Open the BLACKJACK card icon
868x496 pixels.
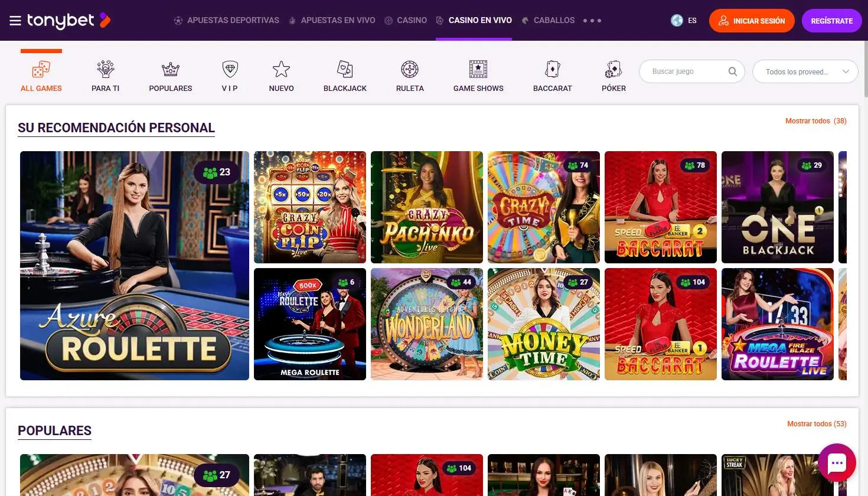pyautogui.click(x=345, y=69)
